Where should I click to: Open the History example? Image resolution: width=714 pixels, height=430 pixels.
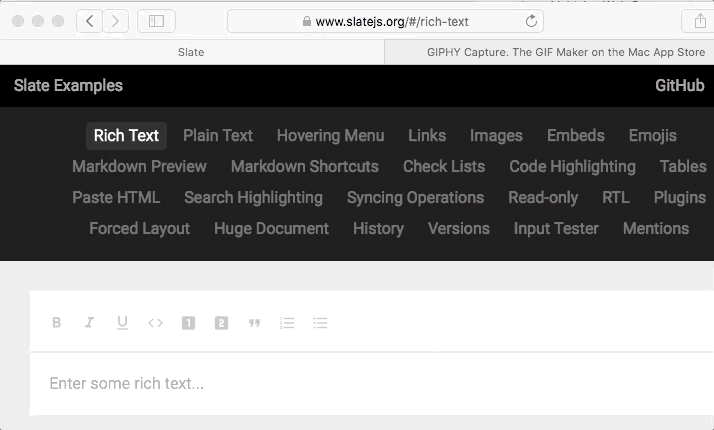378,228
